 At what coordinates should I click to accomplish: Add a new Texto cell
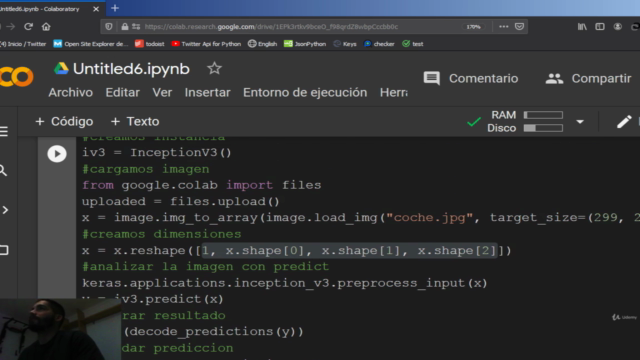click(135, 122)
